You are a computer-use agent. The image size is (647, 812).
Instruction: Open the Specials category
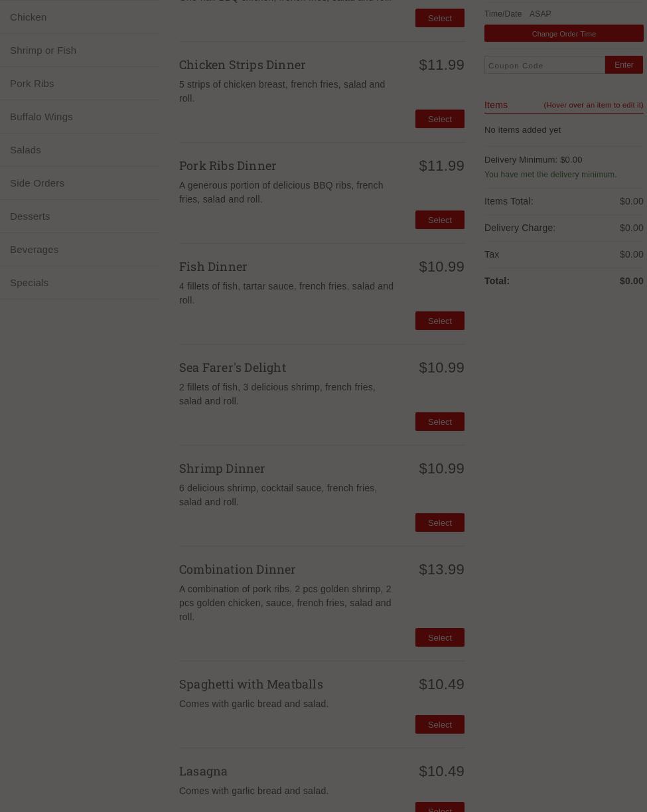(29, 283)
